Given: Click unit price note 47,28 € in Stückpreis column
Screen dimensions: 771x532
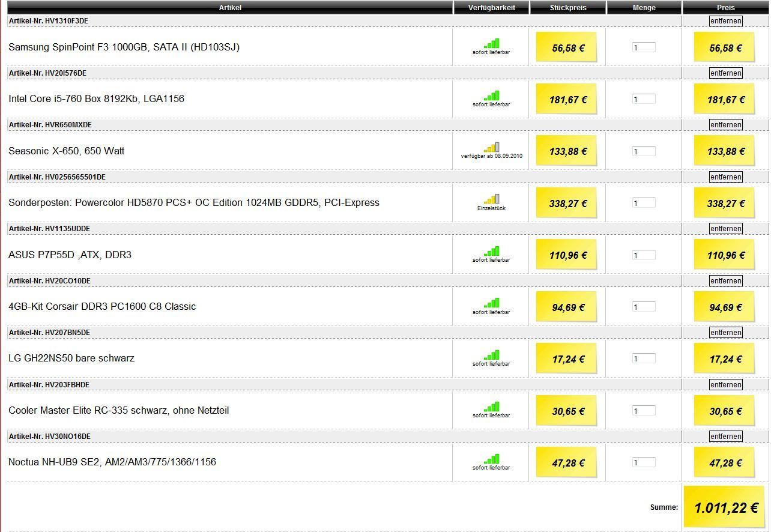Looking at the screenshot, I should 567,462.
